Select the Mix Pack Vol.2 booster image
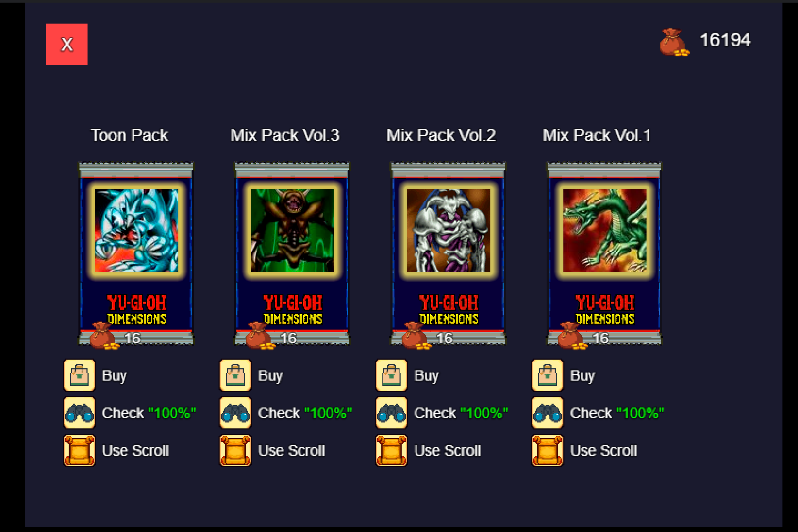Screen dimensions: 798x532 coord(448,254)
